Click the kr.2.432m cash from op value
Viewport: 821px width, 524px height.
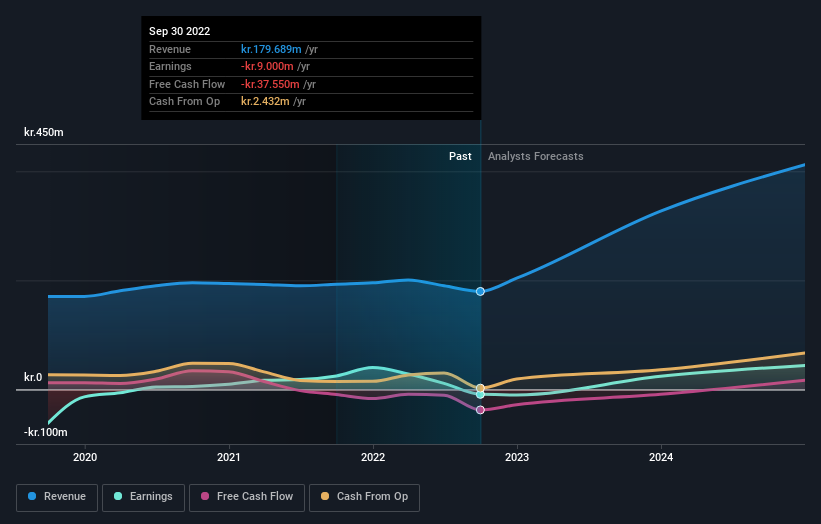(265, 102)
